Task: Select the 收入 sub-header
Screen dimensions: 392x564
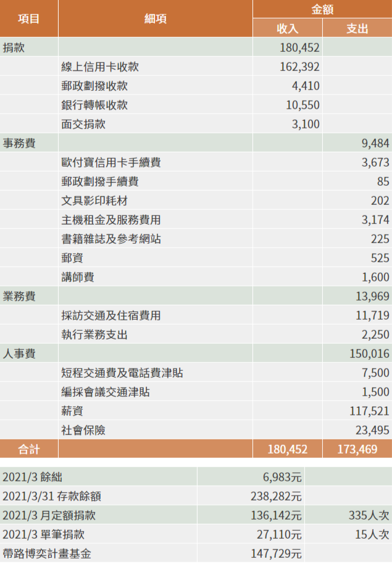Action: (x=287, y=28)
